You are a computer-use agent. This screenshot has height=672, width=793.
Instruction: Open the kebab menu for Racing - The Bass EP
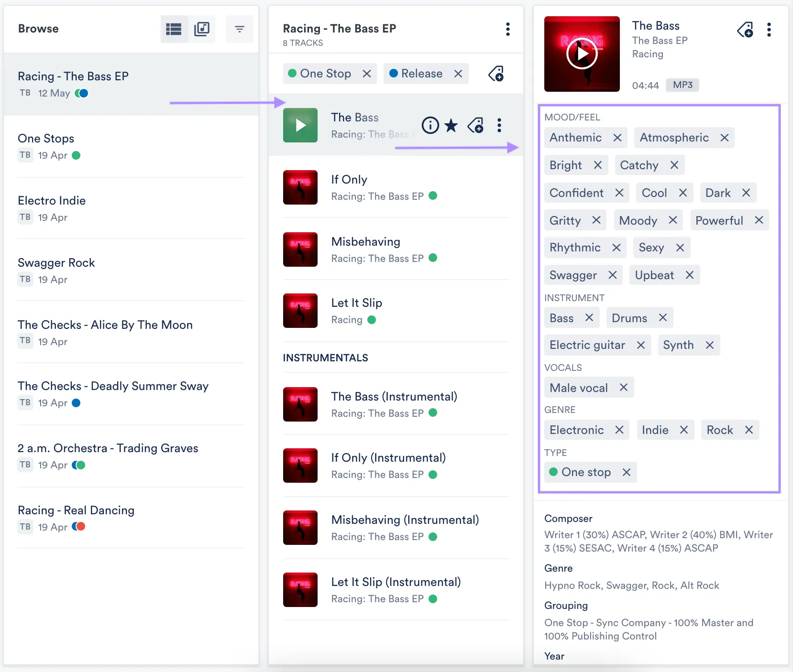click(507, 29)
